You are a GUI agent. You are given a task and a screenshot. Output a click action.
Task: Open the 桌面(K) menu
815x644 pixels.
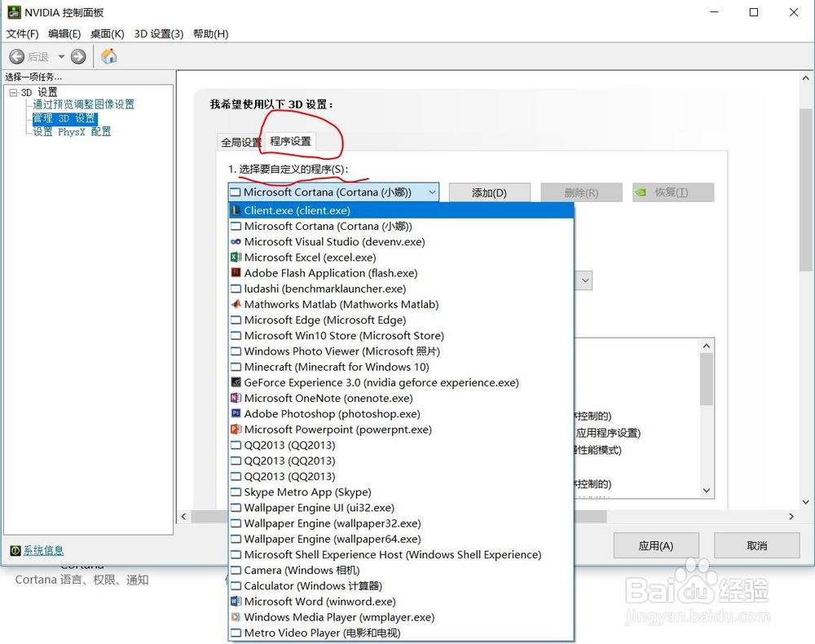(x=107, y=33)
